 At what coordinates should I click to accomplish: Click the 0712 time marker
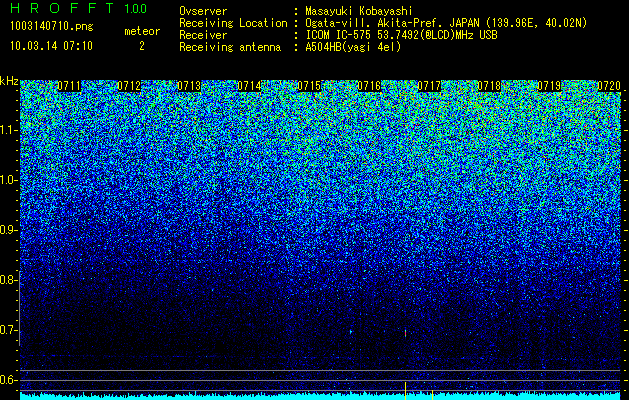[129, 86]
